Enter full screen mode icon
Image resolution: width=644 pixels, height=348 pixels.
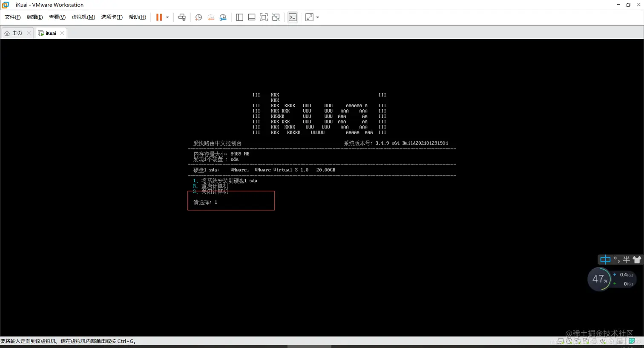point(264,17)
